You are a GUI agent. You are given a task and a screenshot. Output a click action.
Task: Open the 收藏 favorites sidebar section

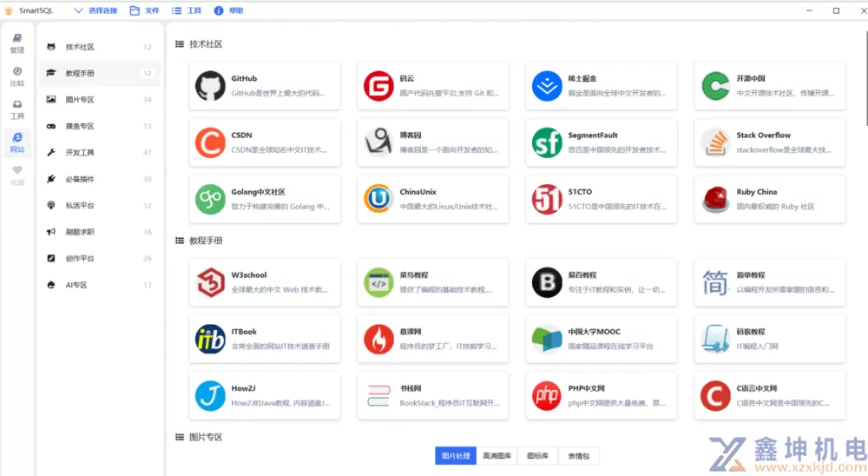click(17, 175)
